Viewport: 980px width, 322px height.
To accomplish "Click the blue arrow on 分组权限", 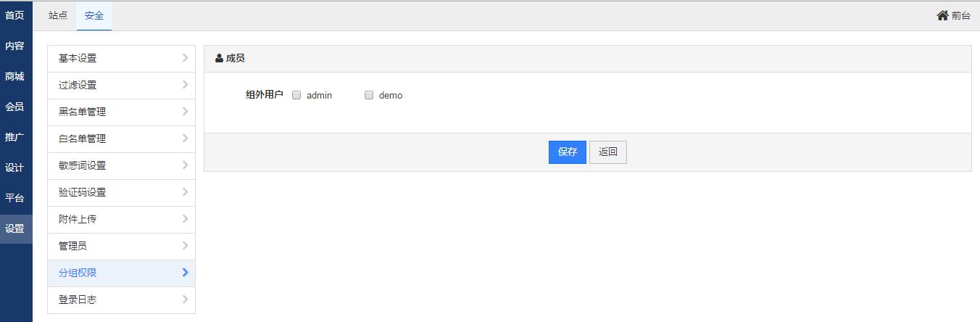I will pyautogui.click(x=186, y=273).
